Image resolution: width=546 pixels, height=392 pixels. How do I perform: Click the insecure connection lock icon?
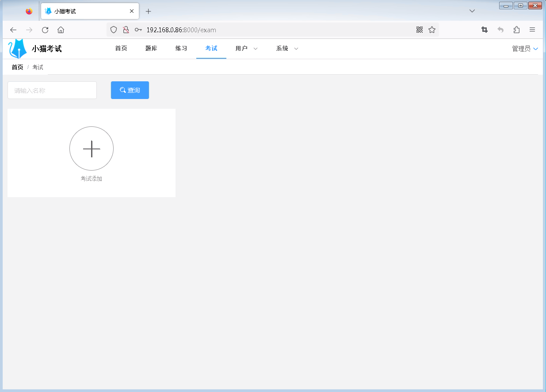pyautogui.click(x=126, y=30)
